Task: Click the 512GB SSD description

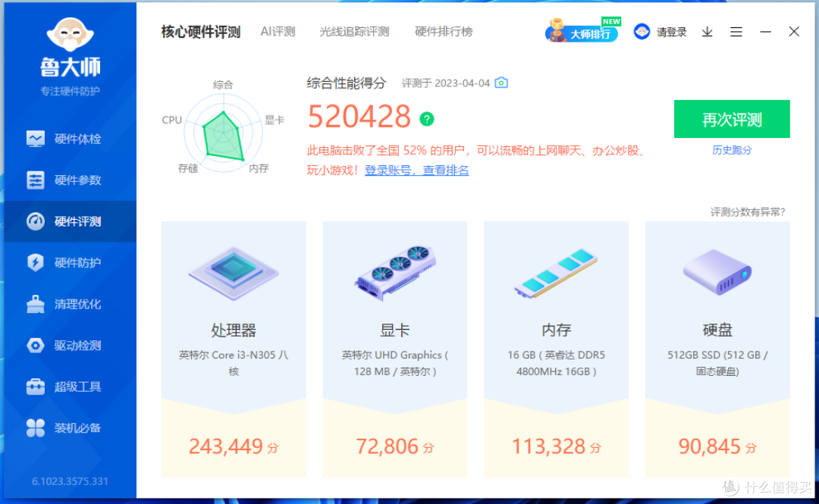Action: [717, 363]
